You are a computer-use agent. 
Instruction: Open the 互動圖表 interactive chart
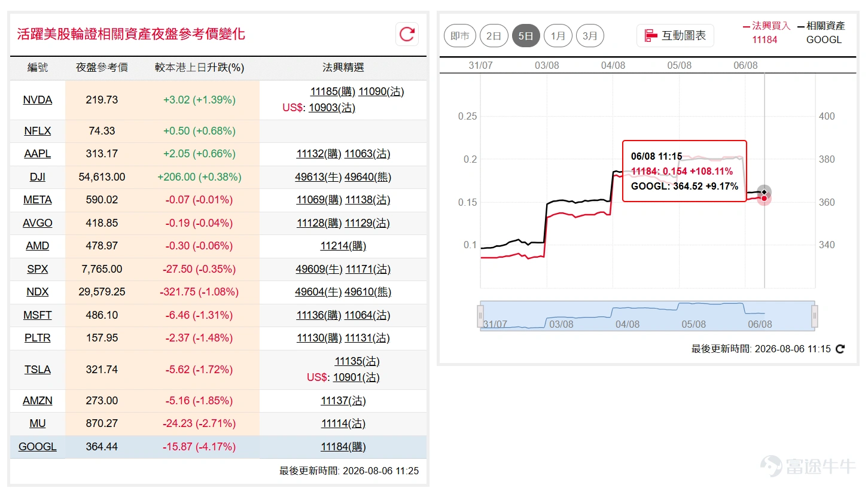click(675, 36)
